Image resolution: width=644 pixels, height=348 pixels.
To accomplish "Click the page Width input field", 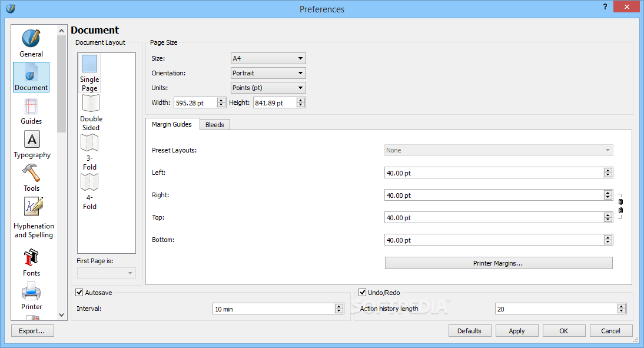I will [x=195, y=102].
